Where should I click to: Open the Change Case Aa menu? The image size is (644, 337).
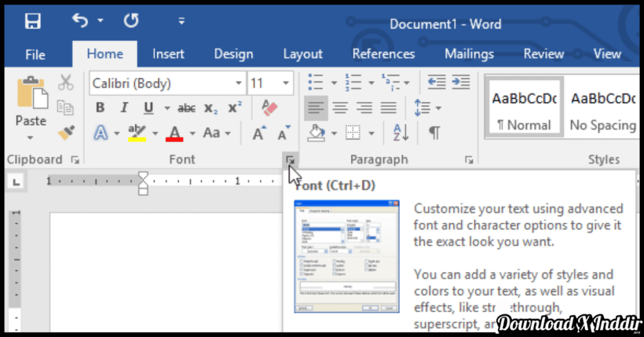pos(216,133)
